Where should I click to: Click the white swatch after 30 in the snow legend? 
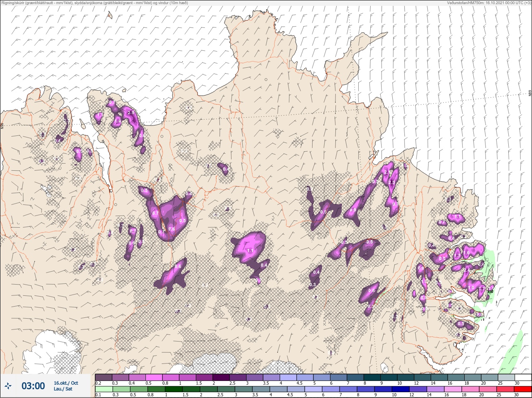pyautogui.click(x=523, y=377)
